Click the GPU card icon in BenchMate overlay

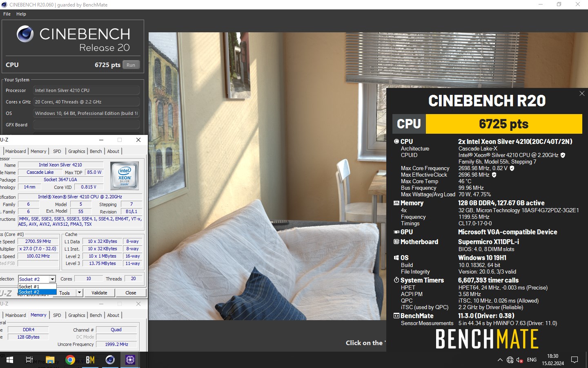(396, 232)
